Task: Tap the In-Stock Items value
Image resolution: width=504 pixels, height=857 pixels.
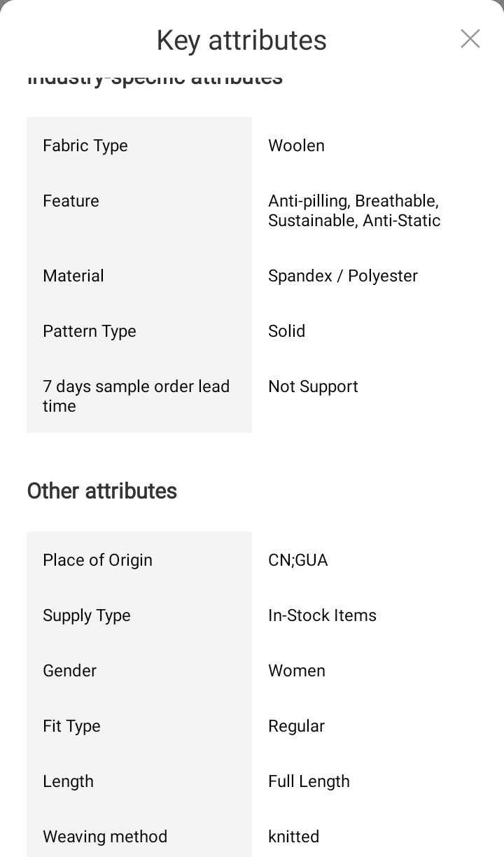Action: pyautogui.click(x=322, y=615)
